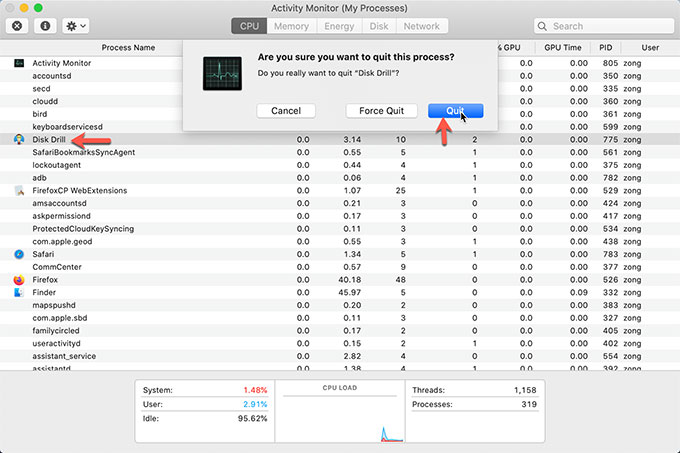Screen dimensions: 680x453
Task: Click the CPU LOAD graph
Action: (x=340, y=412)
